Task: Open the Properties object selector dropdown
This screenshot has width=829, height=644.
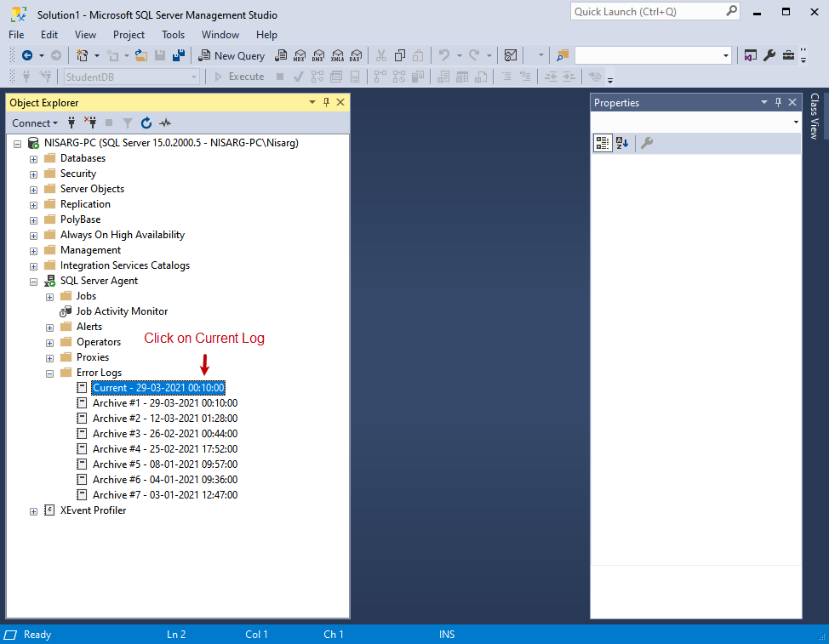Action: (796, 122)
